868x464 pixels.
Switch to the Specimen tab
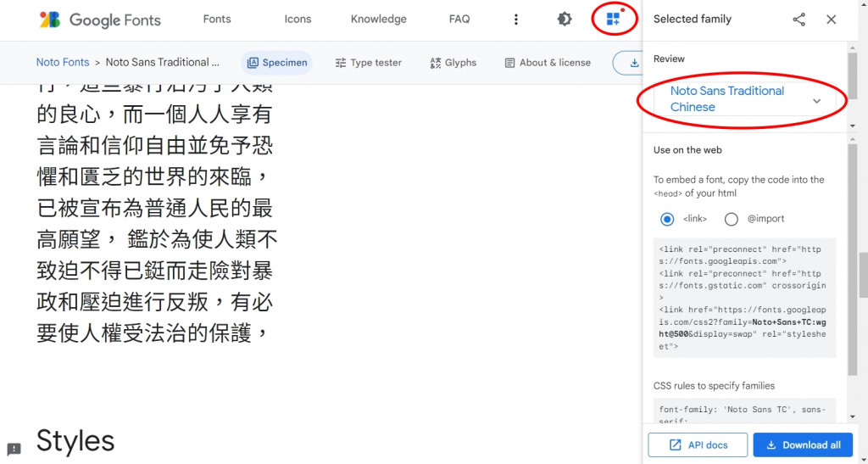(x=277, y=63)
